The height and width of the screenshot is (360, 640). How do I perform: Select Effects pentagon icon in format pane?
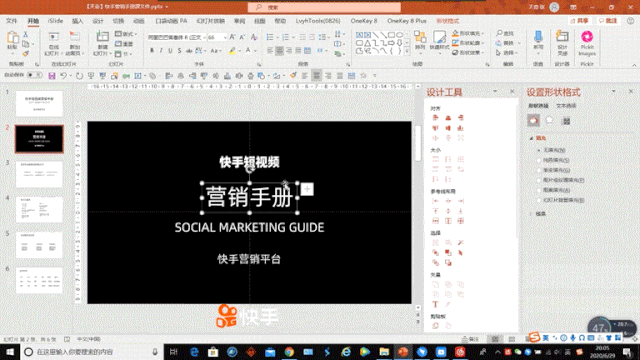[549, 120]
